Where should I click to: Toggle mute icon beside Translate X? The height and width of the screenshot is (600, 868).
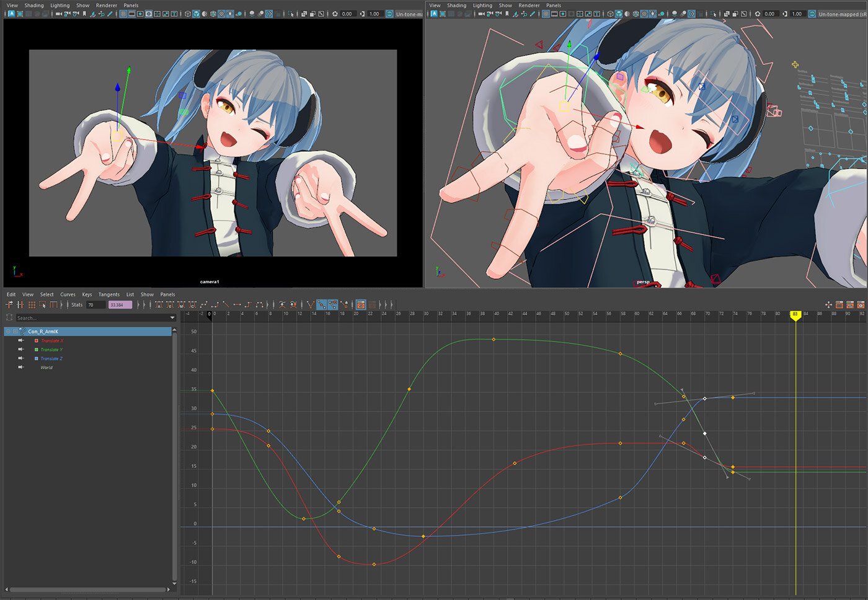[x=21, y=340]
